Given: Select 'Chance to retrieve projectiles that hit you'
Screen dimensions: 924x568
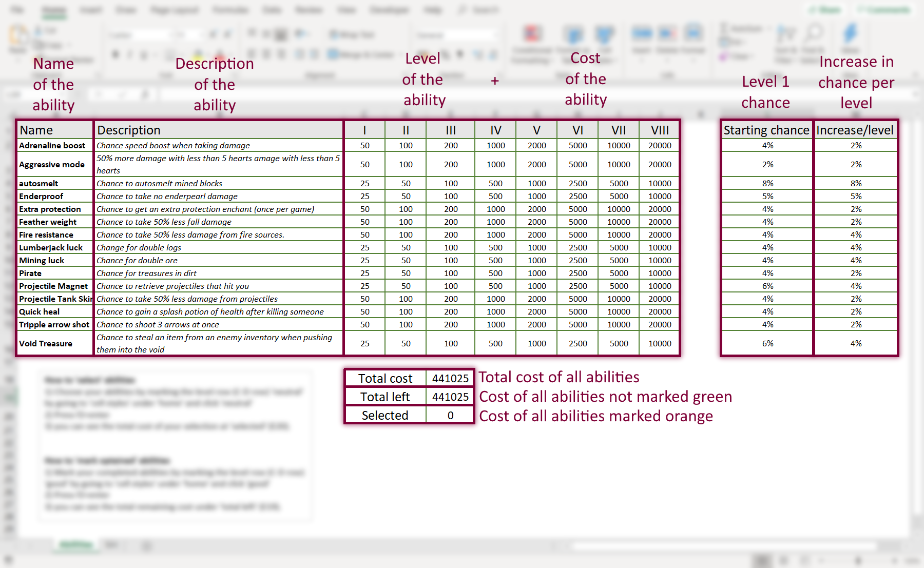Looking at the screenshot, I should (219, 286).
